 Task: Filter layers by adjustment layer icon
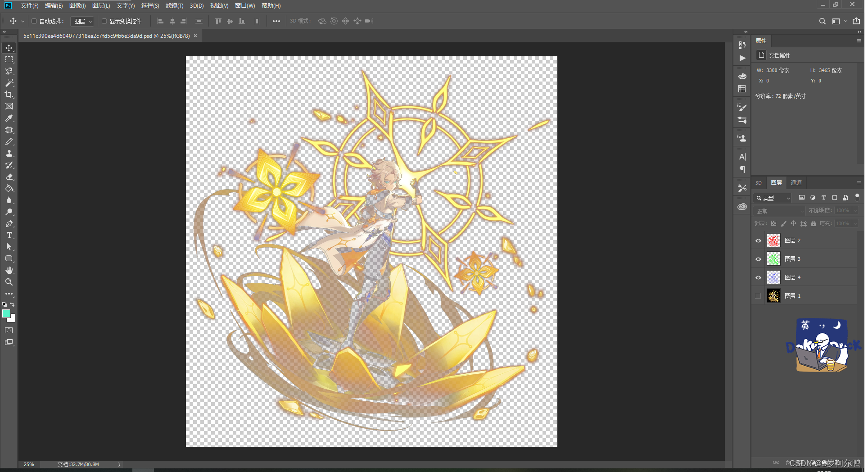coord(813,198)
